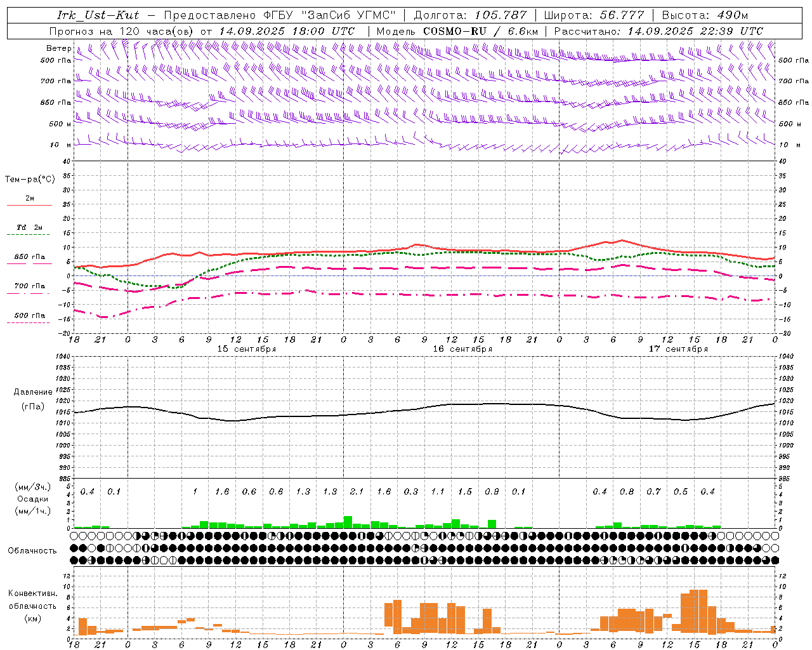The width and height of the screenshot is (812, 650).
Task: Select the elevation text Высота: 490м
Action: coord(705,15)
